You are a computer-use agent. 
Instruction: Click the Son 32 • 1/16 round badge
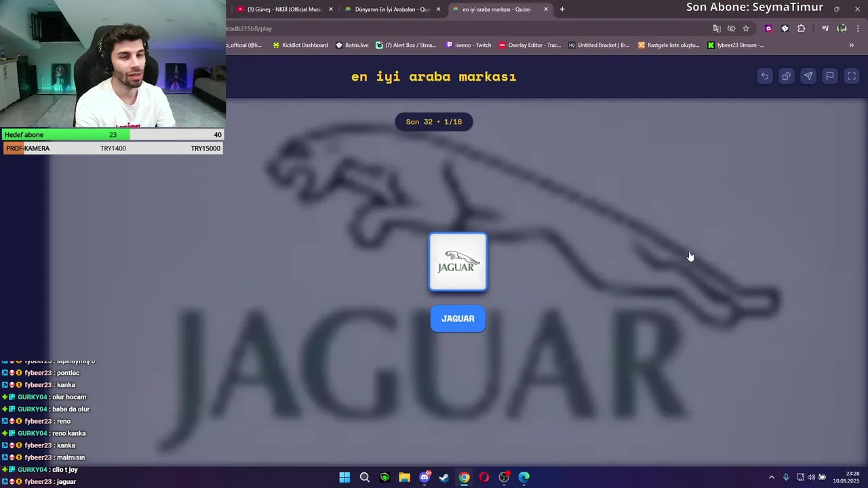click(x=434, y=122)
